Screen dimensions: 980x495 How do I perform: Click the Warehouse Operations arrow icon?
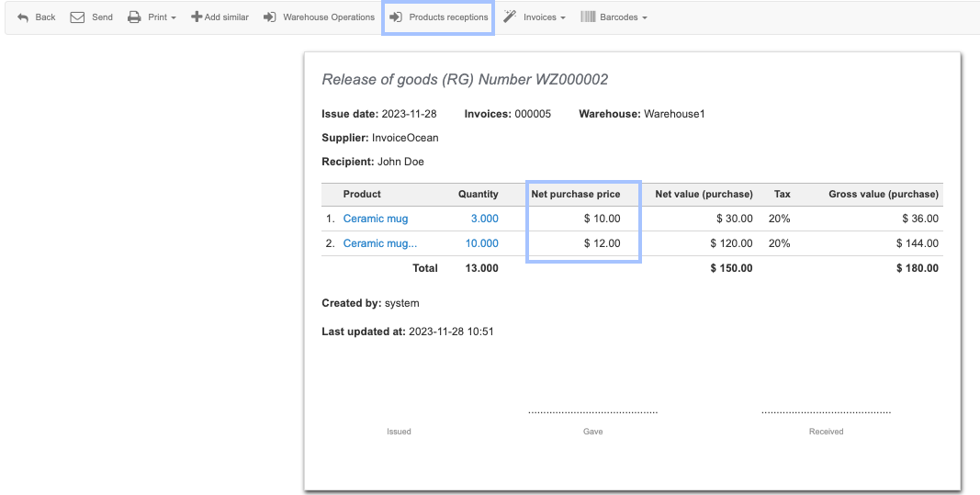point(270,17)
